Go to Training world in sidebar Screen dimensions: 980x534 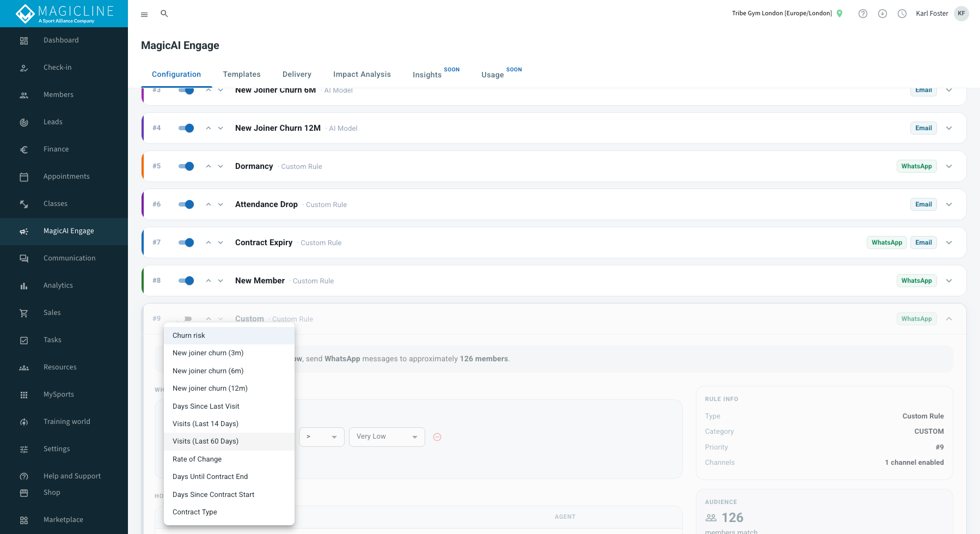64,422
